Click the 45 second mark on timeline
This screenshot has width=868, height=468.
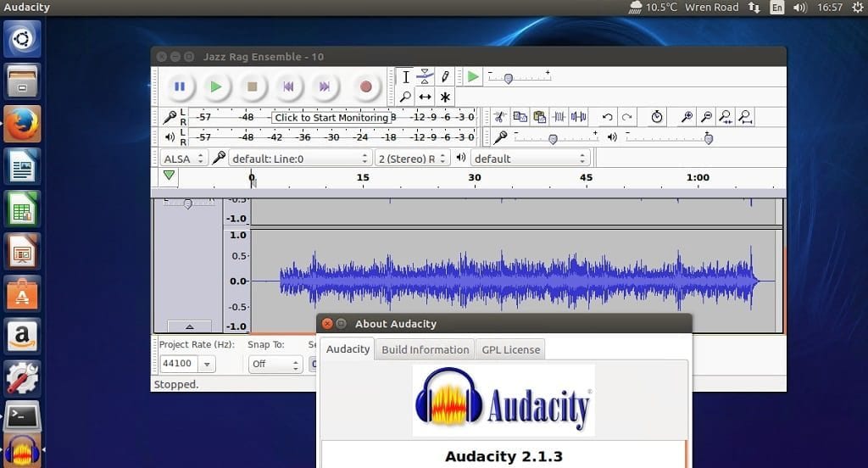pyautogui.click(x=587, y=178)
